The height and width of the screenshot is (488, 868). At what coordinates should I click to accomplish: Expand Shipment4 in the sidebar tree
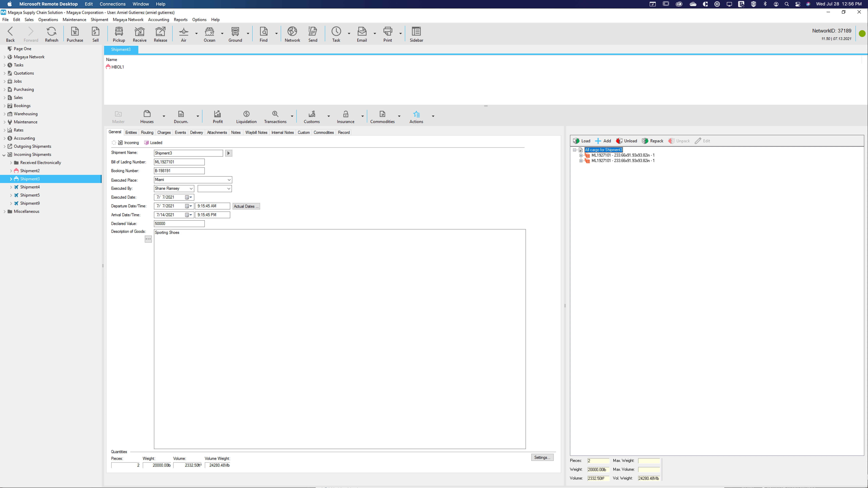click(x=11, y=187)
